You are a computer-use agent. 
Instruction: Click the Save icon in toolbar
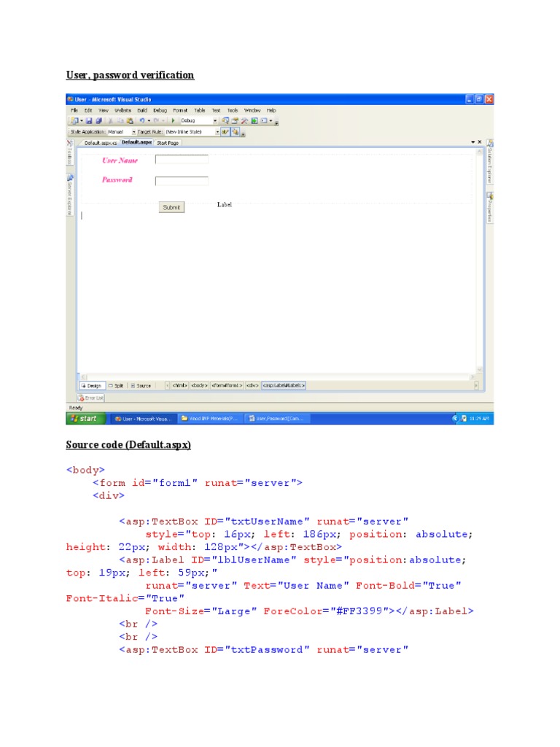(x=89, y=120)
